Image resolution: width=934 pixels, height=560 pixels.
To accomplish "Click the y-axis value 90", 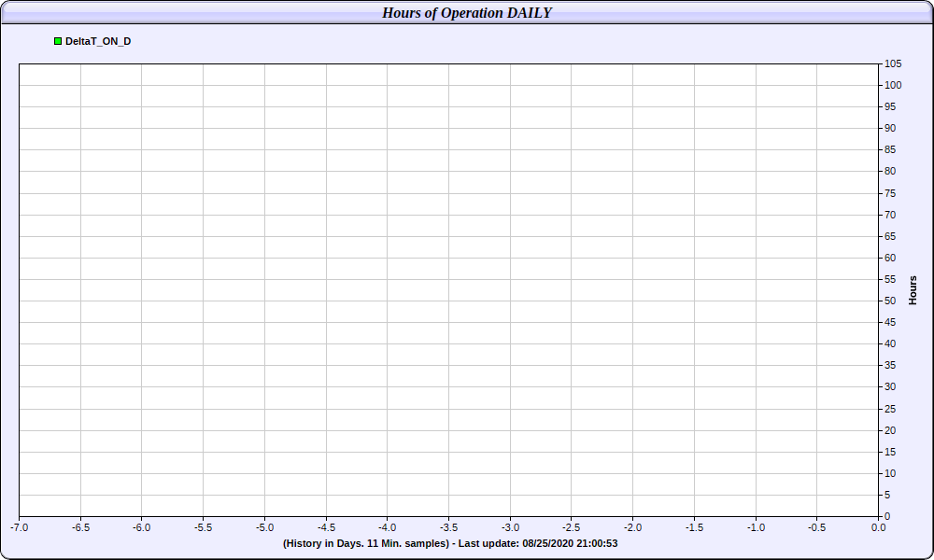I will pos(890,128).
